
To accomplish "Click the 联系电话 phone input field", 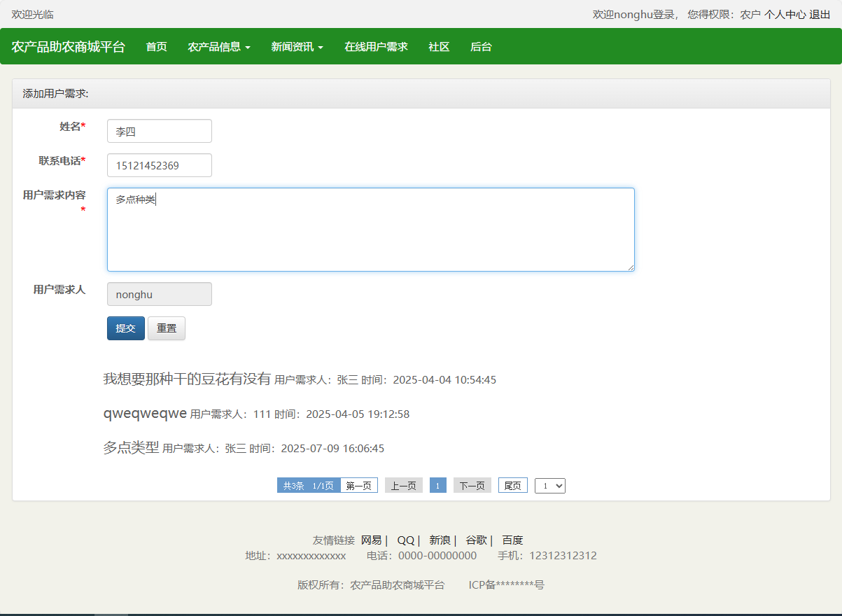I will 159,165.
